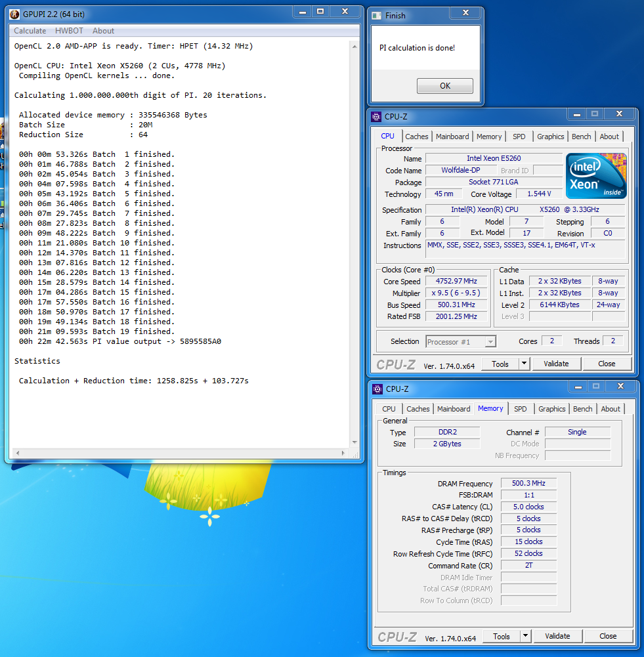The image size is (644, 657).
Task: Click the Code Name Wolfdale-DP value
Action: point(460,170)
